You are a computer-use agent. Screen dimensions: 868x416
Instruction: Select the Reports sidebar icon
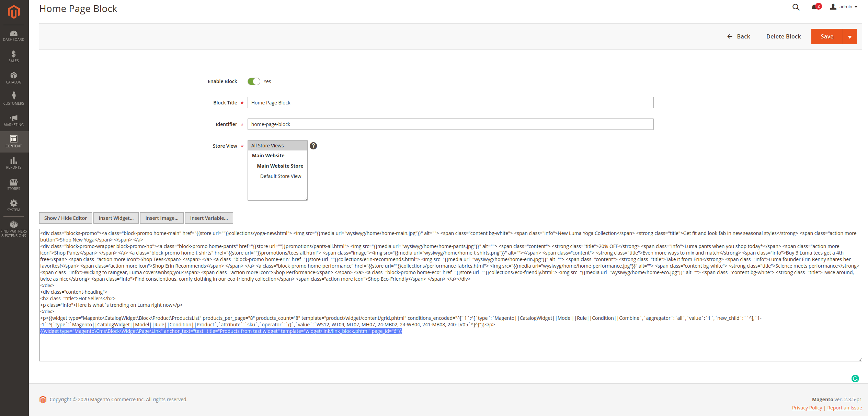pyautogui.click(x=13, y=163)
